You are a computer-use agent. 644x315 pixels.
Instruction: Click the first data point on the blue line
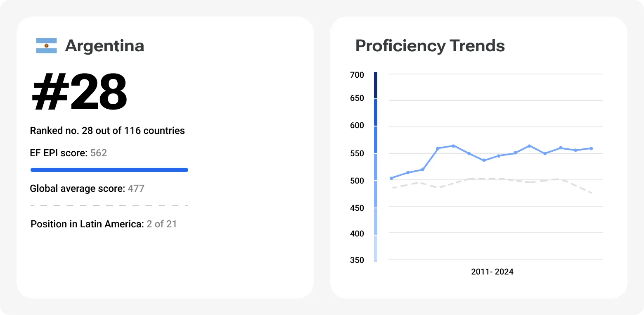pyautogui.click(x=391, y=178)
